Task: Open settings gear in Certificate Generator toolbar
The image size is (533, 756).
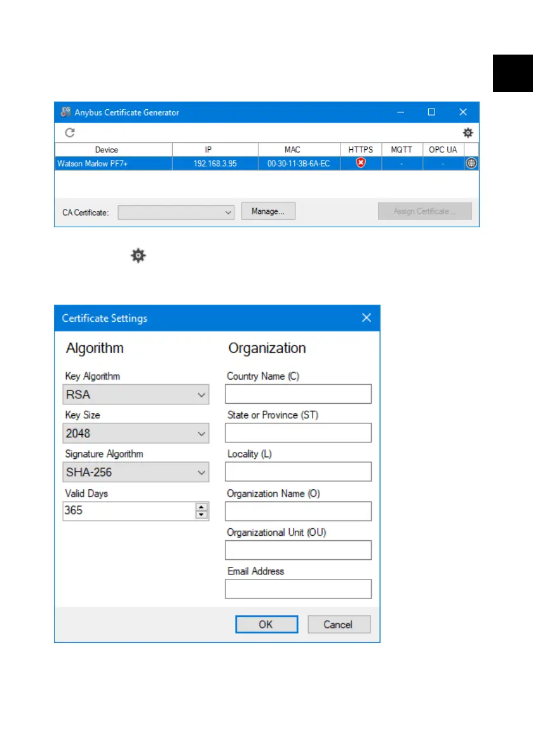Action: pyautogui.click(x=468, y=133)
